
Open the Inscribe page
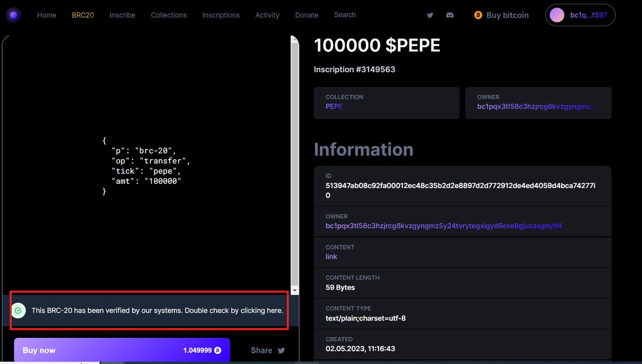point(123,15)
